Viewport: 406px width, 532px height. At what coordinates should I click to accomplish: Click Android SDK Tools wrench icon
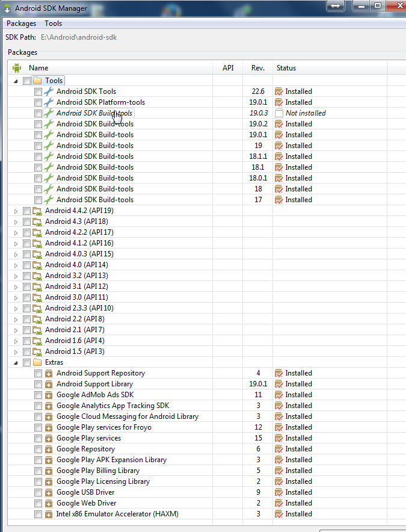pos(49,91)
